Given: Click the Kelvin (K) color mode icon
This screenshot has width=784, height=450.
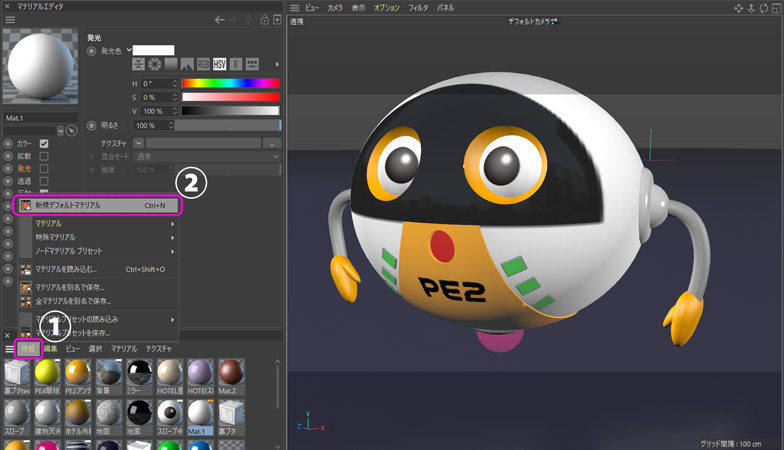Looking at the screenshot, I should tap(235, 64).
